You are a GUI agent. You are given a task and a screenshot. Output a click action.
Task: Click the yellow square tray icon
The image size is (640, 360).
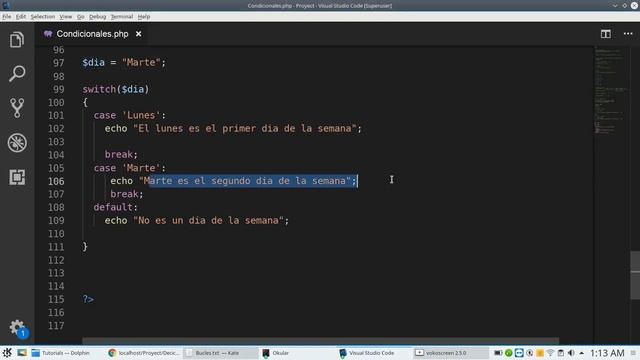[x=540, y=353]
